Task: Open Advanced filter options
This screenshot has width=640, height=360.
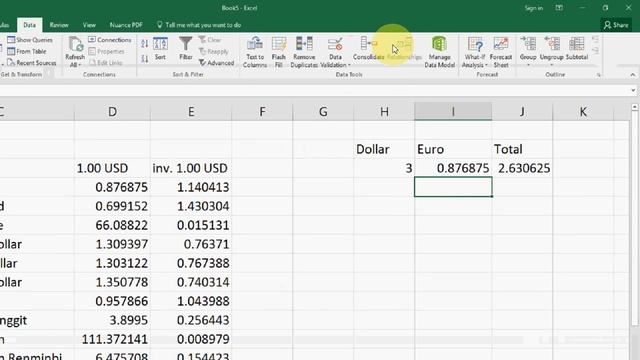Action: [x=217, y=63]
